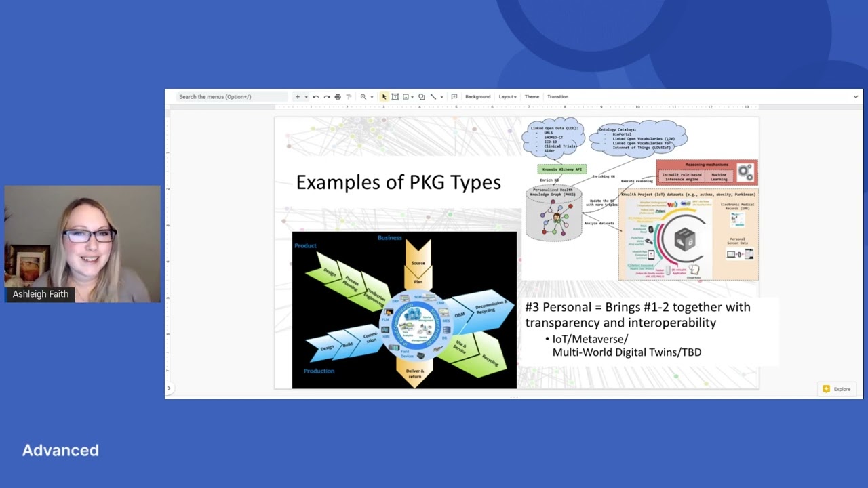The image size is (868, 488).
Task: Insert an image via toolbar icon
Action: [x=406, y=97]
